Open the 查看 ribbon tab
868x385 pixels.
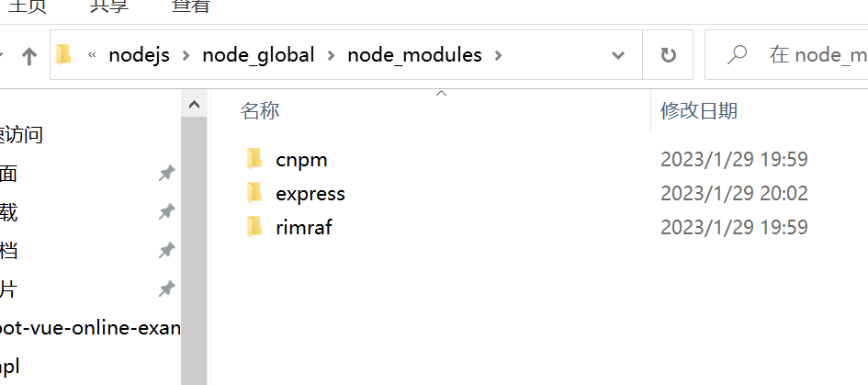pos(190,6)
